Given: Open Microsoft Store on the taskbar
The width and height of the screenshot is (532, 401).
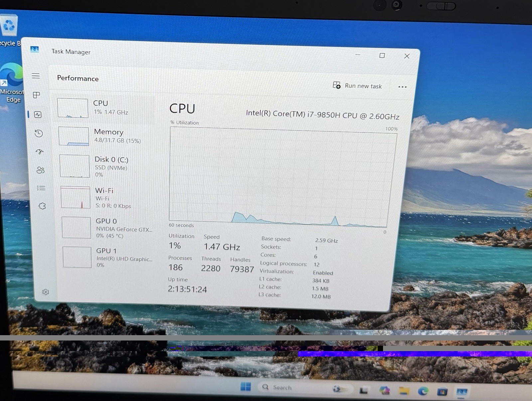Looking at the screenshot, I should coord(442,392).
